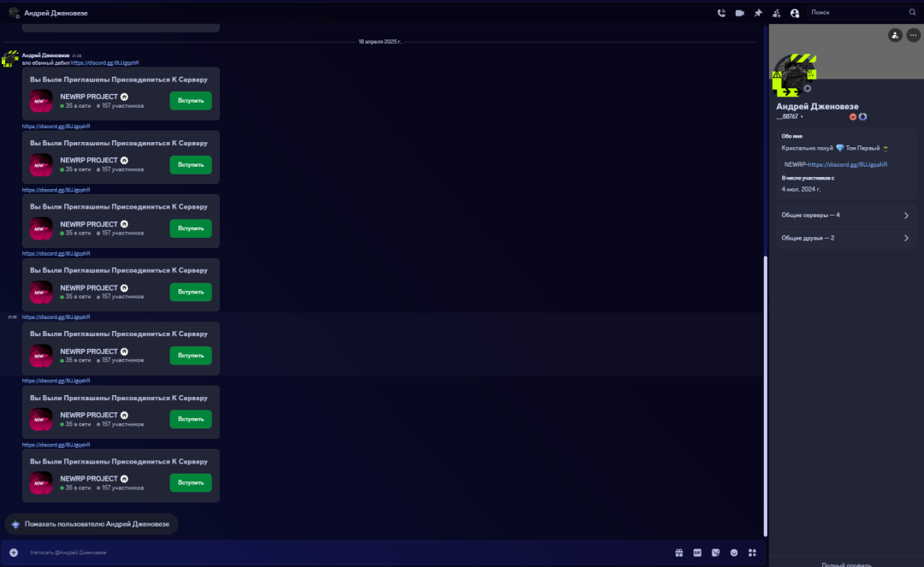Screen dimensions: 924x567
Task: Click the Поиск search field
Action: [864, 12]
